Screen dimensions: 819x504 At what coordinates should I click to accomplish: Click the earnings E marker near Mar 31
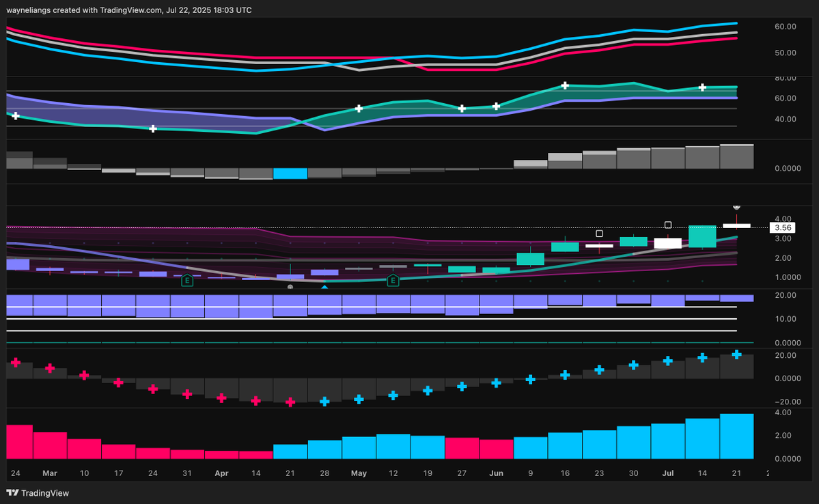tap(187, 281)
